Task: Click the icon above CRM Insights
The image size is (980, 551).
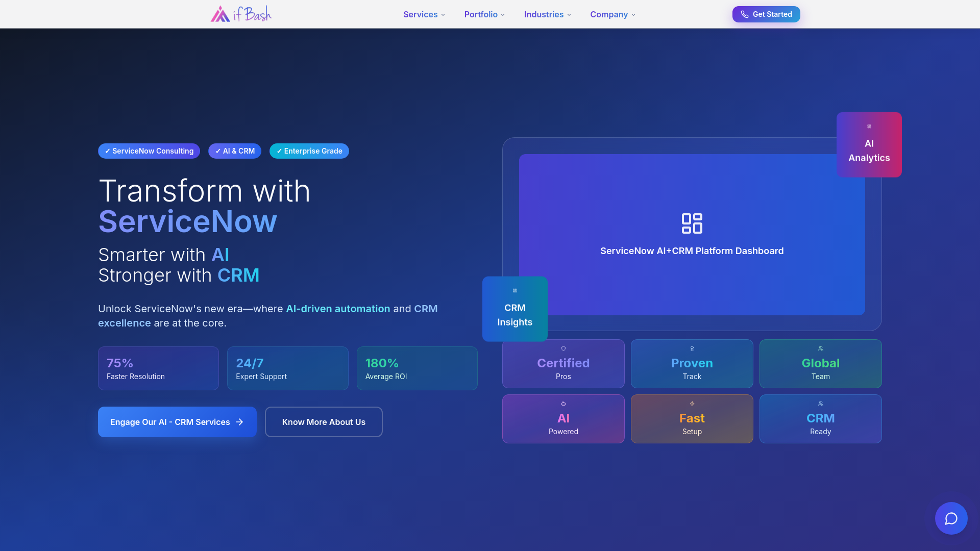Action: coord(514,291)
